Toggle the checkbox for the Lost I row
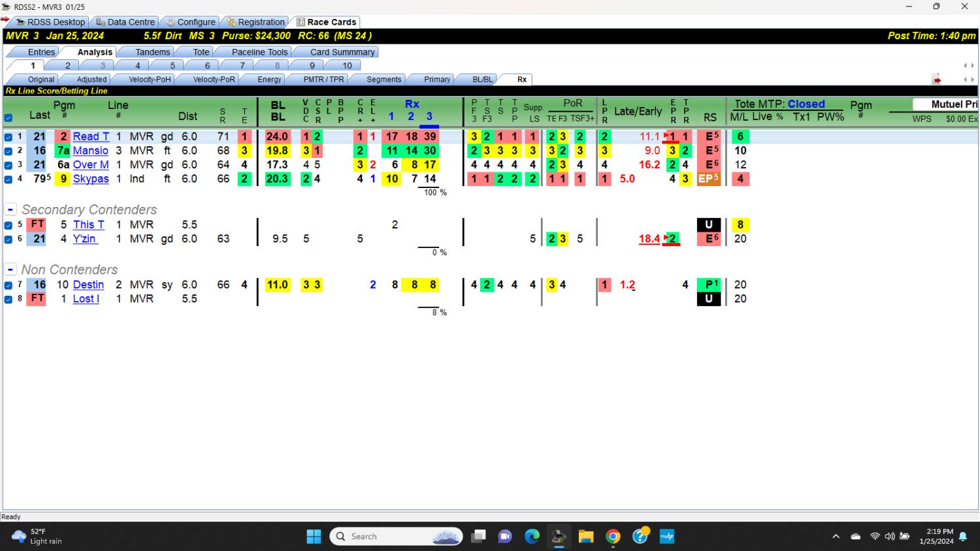This screenshot has height=551, width=980. (8, 299)
